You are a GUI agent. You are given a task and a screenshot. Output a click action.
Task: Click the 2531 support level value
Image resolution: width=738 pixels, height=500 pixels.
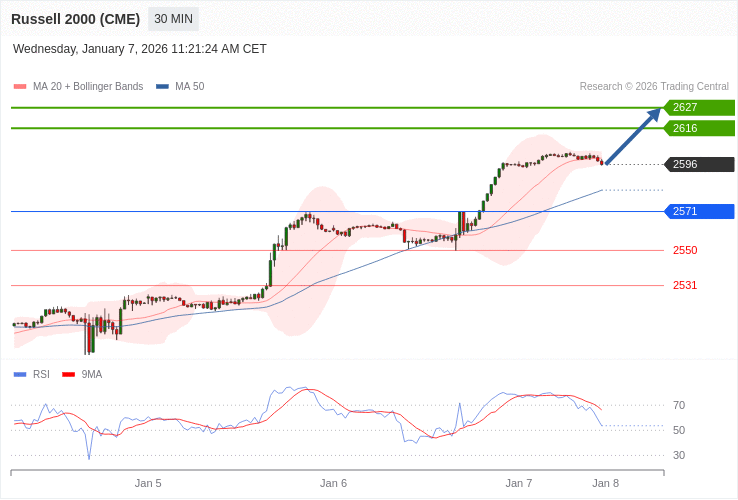pyautogui.click(x=685, y=285)
